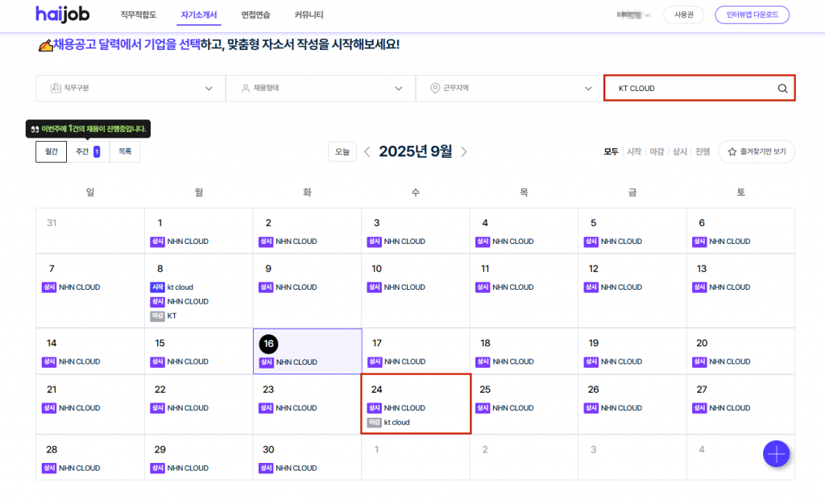Click the 상시 badge on September 16
825x504 pixels.
(x=266, y=362)
